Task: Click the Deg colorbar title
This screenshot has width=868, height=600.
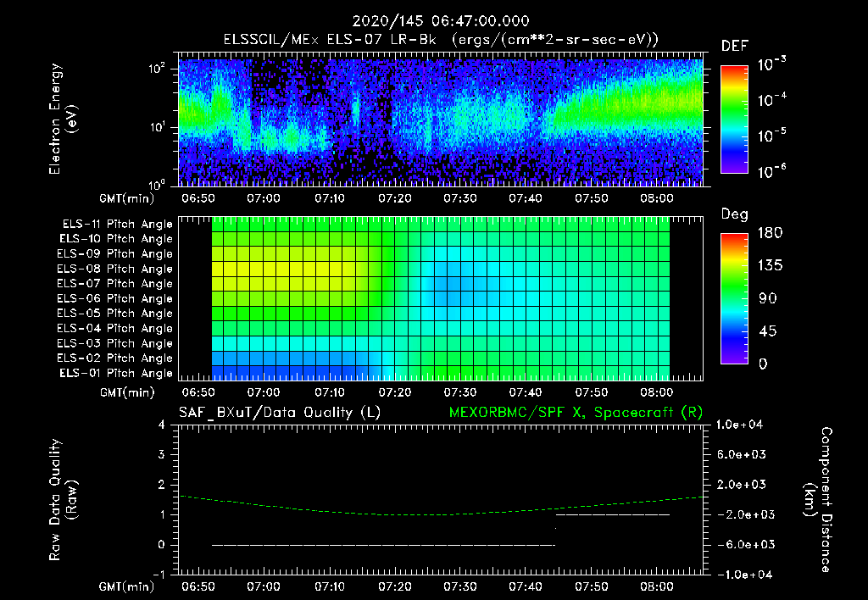Action: pos(735,214)
